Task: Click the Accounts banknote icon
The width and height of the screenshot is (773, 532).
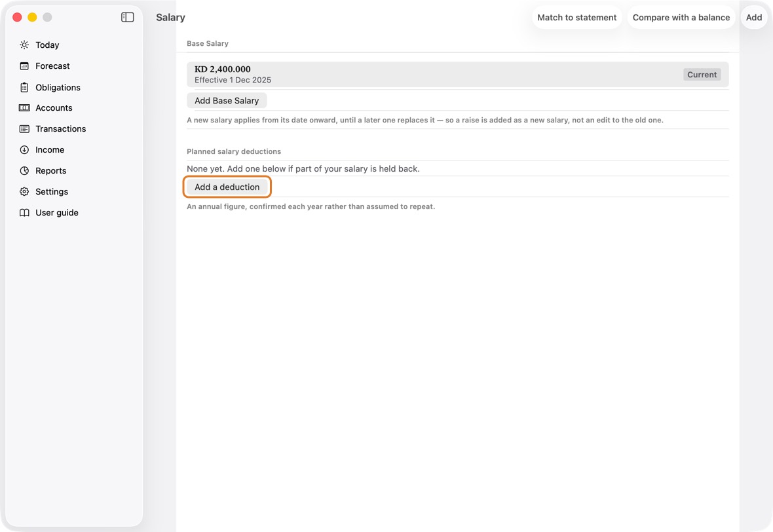Action: [x=24, y=108]
